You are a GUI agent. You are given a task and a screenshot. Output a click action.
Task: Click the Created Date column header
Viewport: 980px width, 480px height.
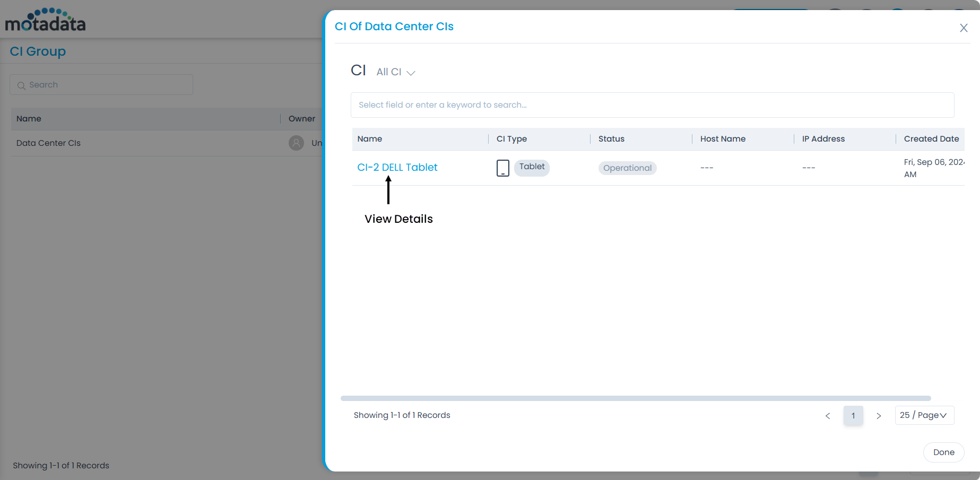pos(931,139)
